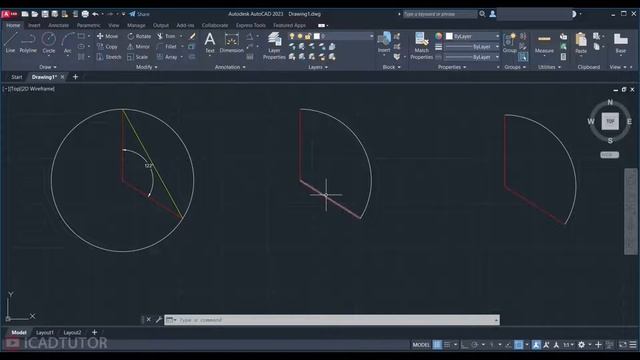Image resolution: width=640 pixels, height=360 pixels.
Task: Select the Dimension tool
Action: (x=231, y=42)
